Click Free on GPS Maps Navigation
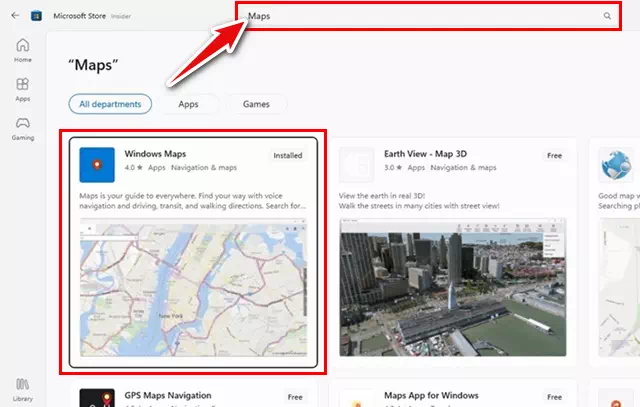Image resolution: width=640 pixels, height=407 pixels. click(x=295, y=397)
